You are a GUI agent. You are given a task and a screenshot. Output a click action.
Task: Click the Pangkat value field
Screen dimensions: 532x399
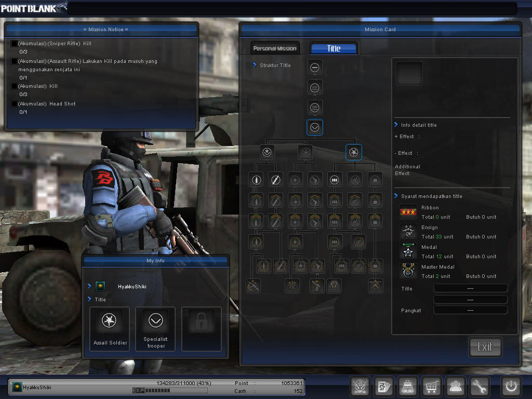[471, 310]
